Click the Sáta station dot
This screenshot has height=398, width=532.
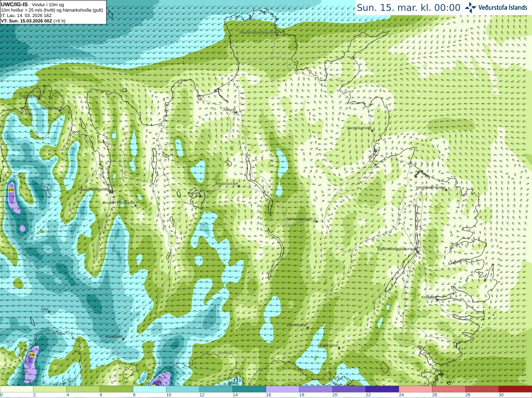click(x=49, y=312)
